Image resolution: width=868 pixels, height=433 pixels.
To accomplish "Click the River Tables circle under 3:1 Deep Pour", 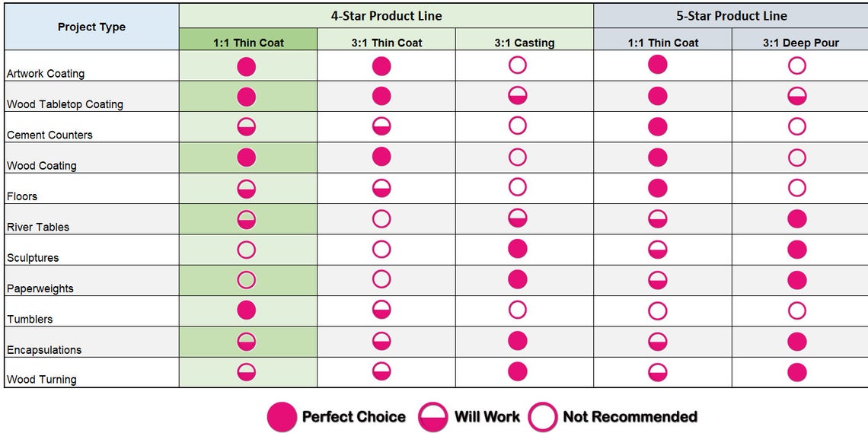I will pyautogui.click(x=797, y=219).
